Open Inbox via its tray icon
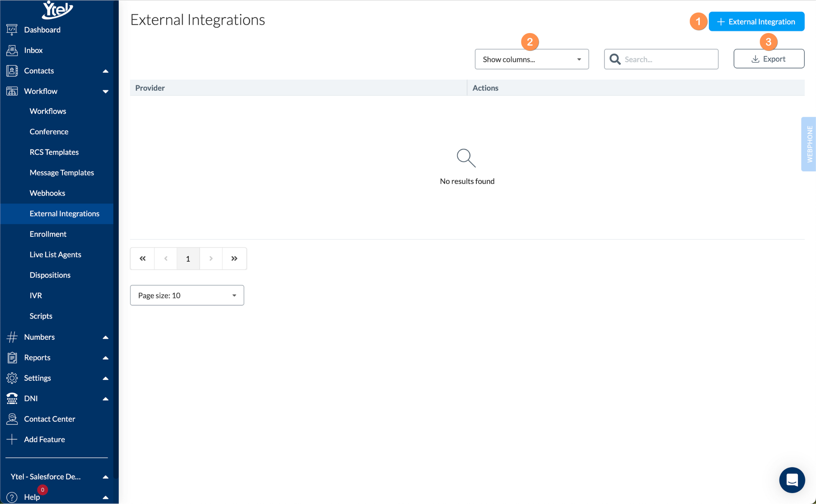The image size is (816, 504). (12, 50)
